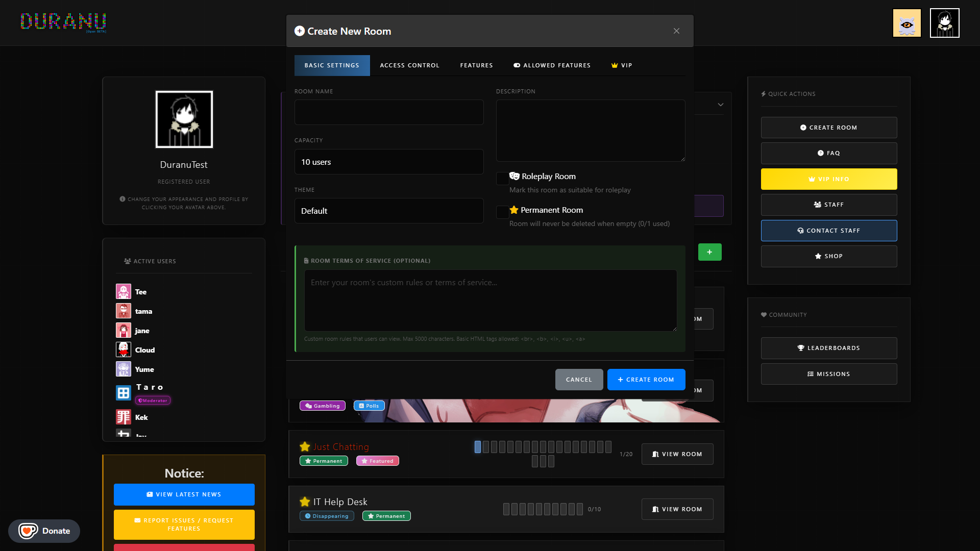Viewport: 980px width, 551px height.
Task: Click the top-right dark user avatar icon
Action: click(944, 23)
